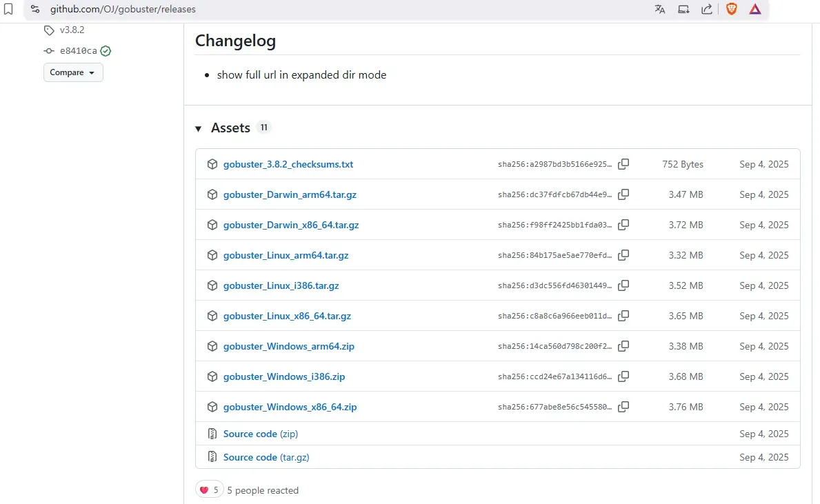Copy SHA256 hash of Darwin arm64 tarball
Screen dimensions: 820x504
[623, 194]
